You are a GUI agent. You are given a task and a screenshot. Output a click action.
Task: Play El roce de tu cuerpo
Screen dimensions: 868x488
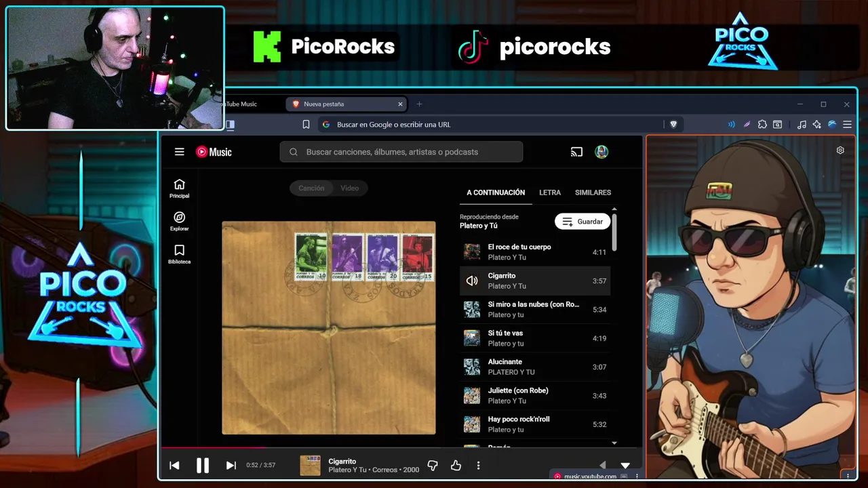[x=535, y=252]
